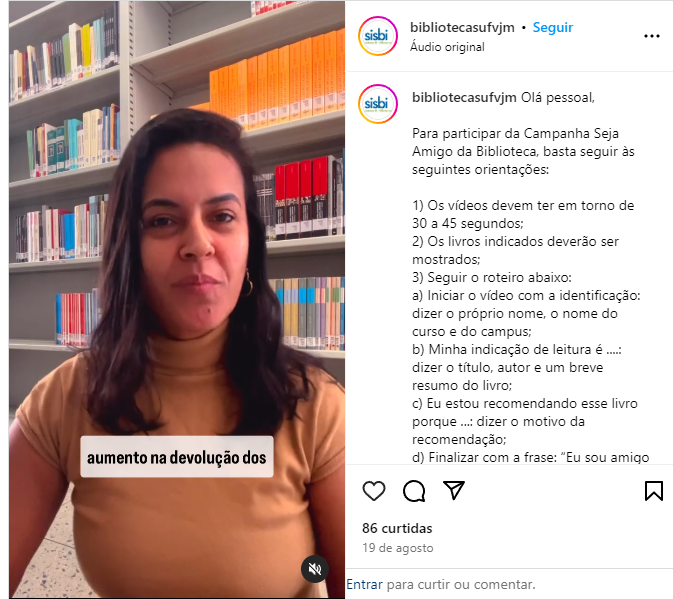The width and height of the screenshot is (673, 599).
Task: Share the post via paper plane icon
Action: click(x=454, y=490)
